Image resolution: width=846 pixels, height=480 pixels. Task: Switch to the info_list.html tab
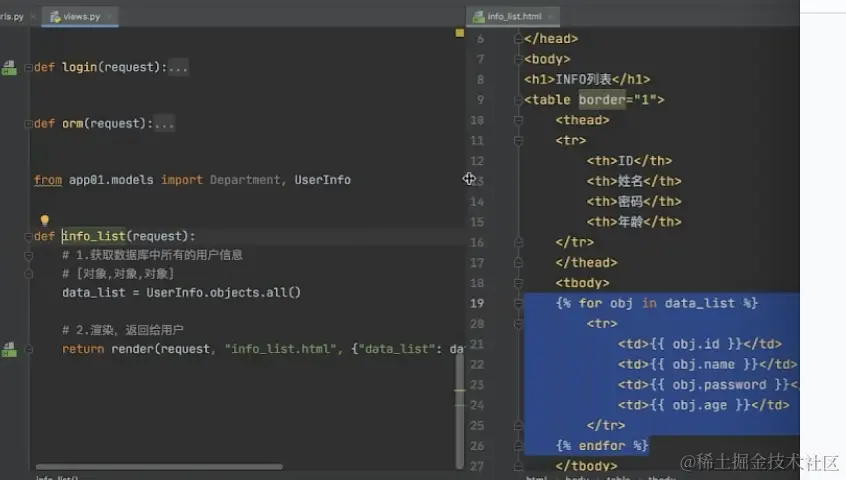[x=513, y=17]
